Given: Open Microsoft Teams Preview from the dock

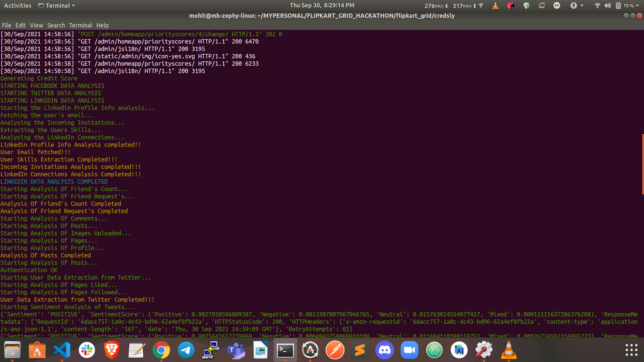Looking at the screenshot, I should (x=236, y=350).
